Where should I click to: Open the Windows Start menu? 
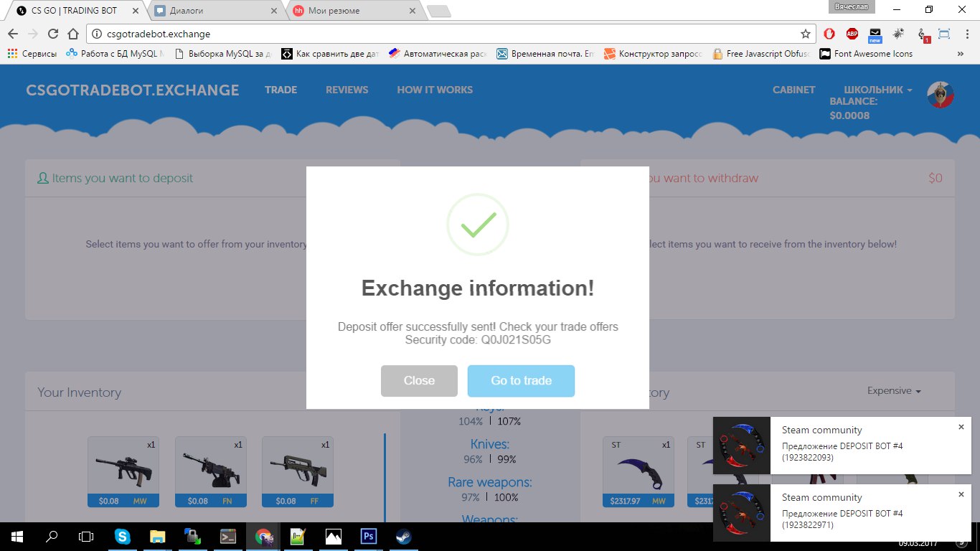17,536
